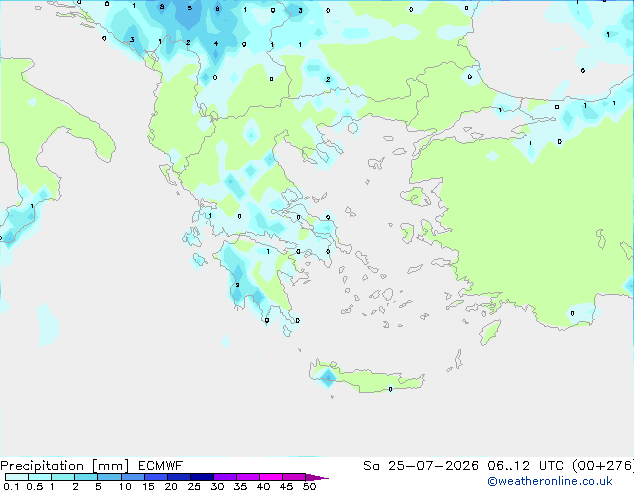Click the legend label 0.1
The height and width of the screenshot is (490, 634).
(x=11, y=486)
